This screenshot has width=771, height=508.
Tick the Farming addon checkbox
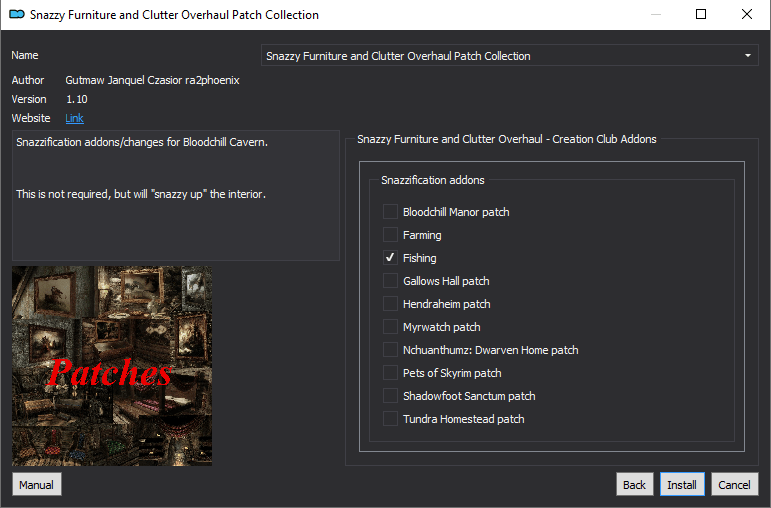click(x=390, y=235)
